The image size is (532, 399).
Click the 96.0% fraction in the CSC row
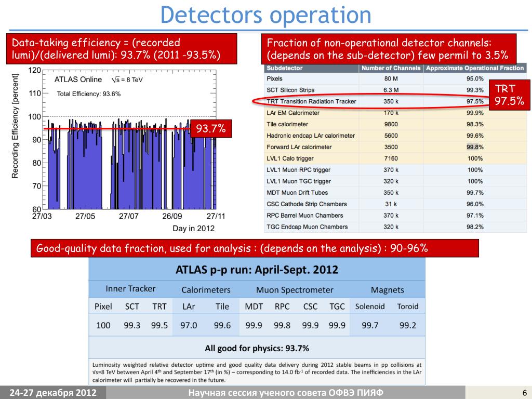pyautogui.click(x=475, y=204)
